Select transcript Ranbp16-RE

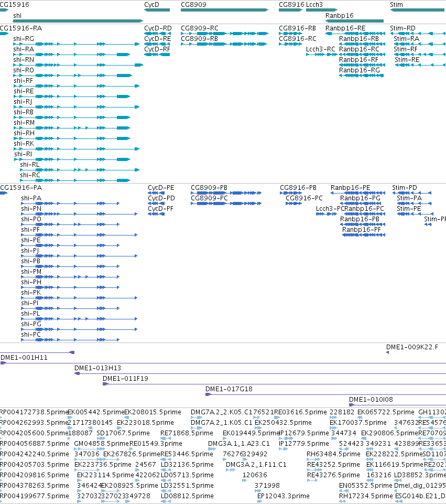click(355, 34)
